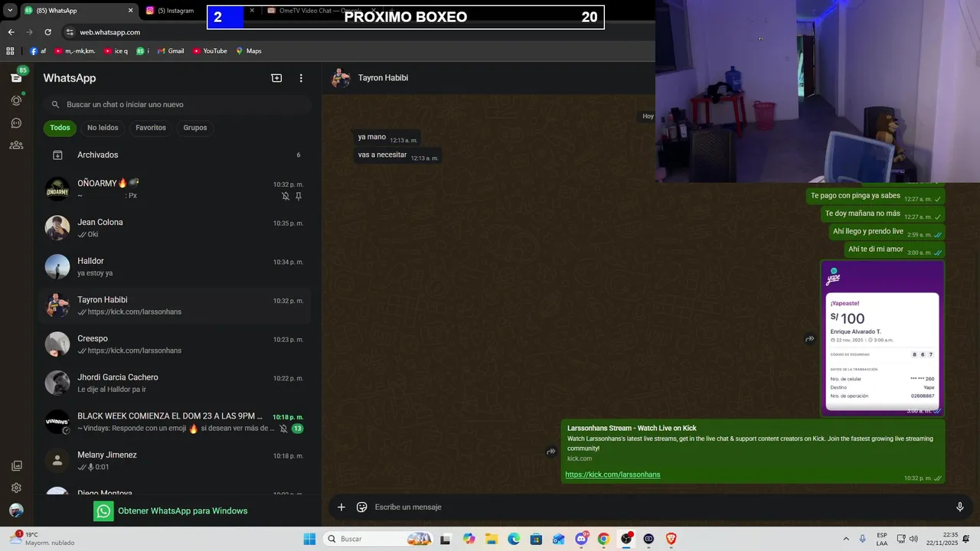980x551 pixels.
Task: Select the Todos filter chip
Action: 60,128
